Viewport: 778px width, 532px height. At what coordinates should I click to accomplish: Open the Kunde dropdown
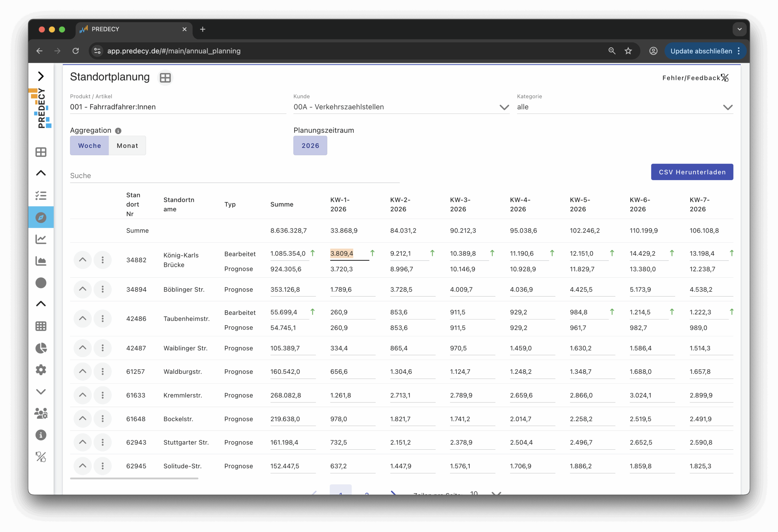[x=504, y=107]
